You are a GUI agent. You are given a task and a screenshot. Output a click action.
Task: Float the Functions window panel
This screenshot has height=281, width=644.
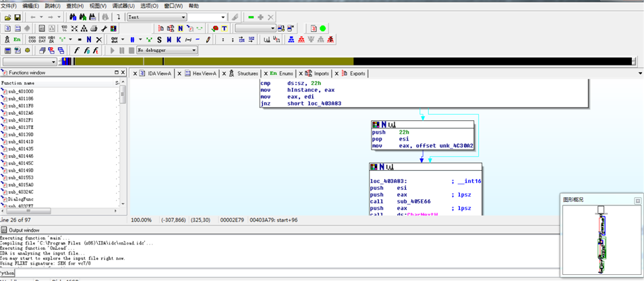tap(116, 72)
